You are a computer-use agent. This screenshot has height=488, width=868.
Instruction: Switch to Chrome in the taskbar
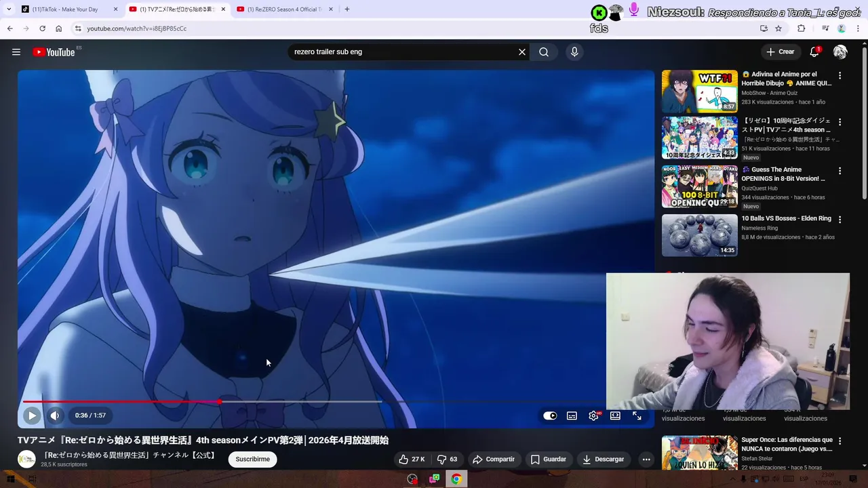point(456,479)
